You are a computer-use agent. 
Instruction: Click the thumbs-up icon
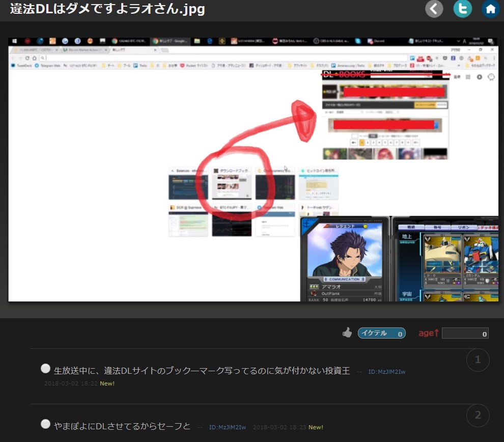coord(347,333)
